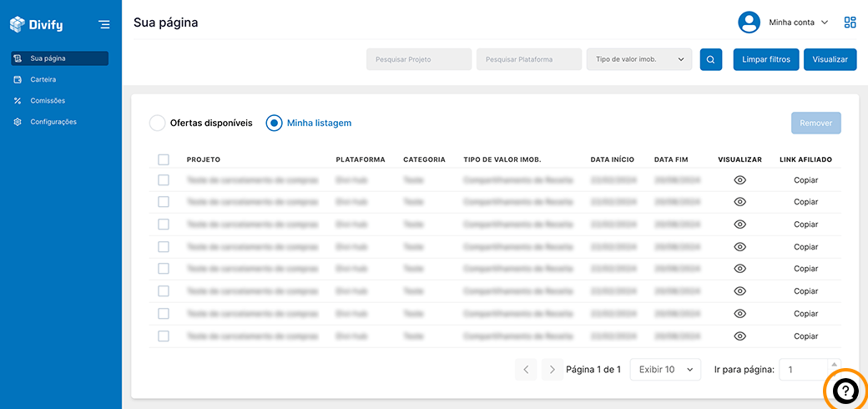The width and height of the screenshot is (868, 409).
Task: Click the PROJETO column header
Action: [203, 159]
